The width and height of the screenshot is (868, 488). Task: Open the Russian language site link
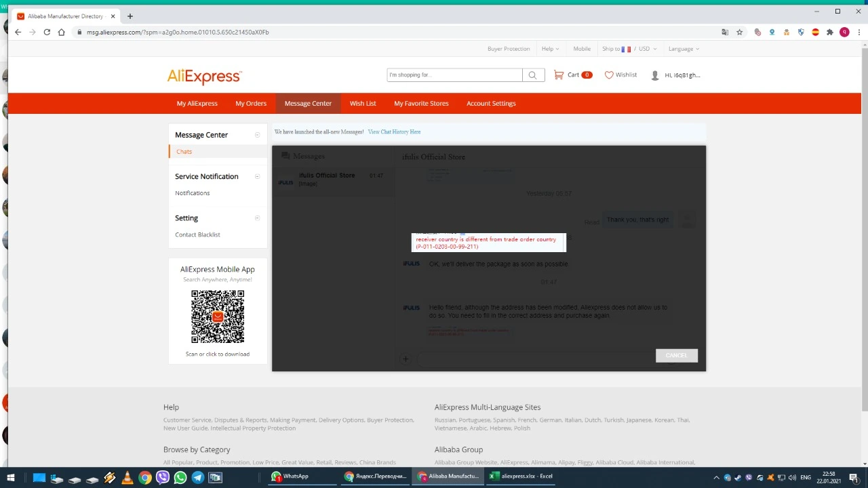point(445,420)
